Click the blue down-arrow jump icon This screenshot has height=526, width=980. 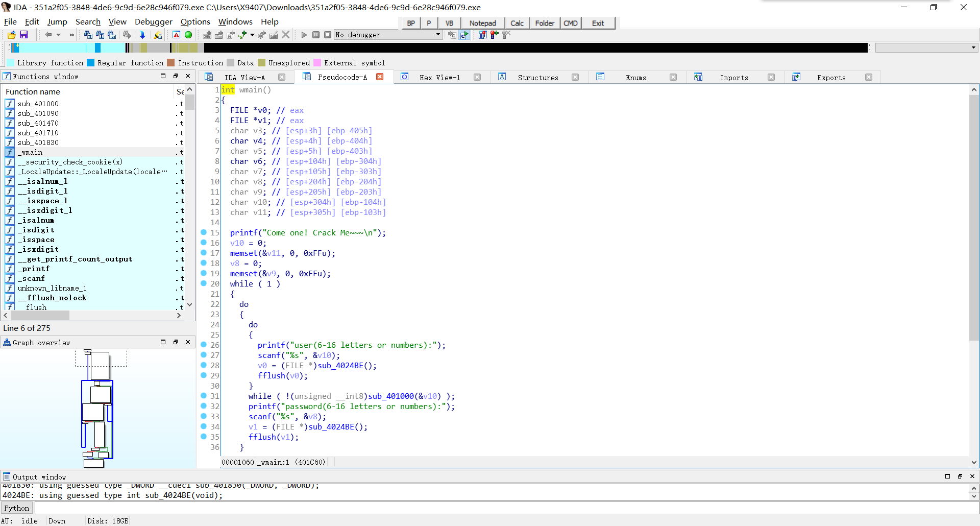coord(142,35)
